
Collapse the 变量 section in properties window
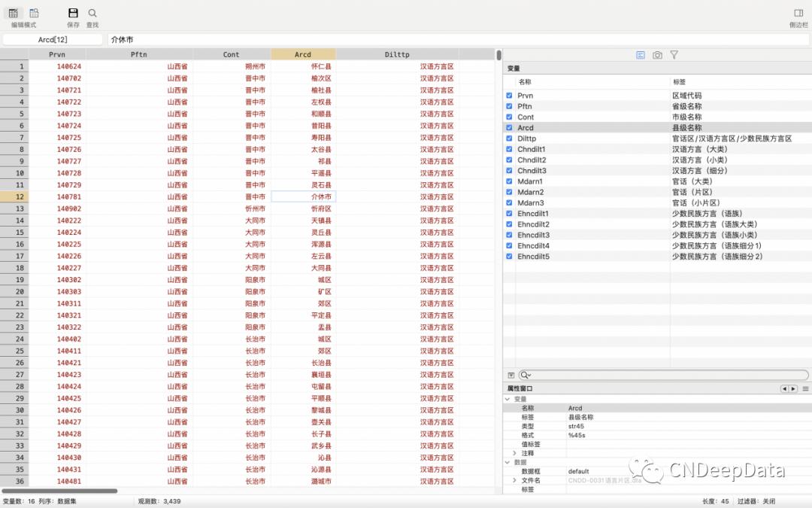pyautogui.click(x=507, y=399)
